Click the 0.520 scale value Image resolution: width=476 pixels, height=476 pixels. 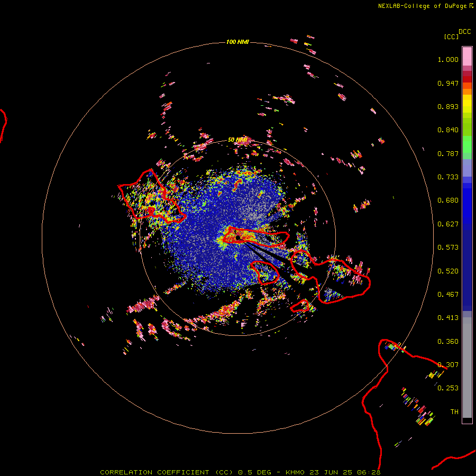click(x=448, y=271)
